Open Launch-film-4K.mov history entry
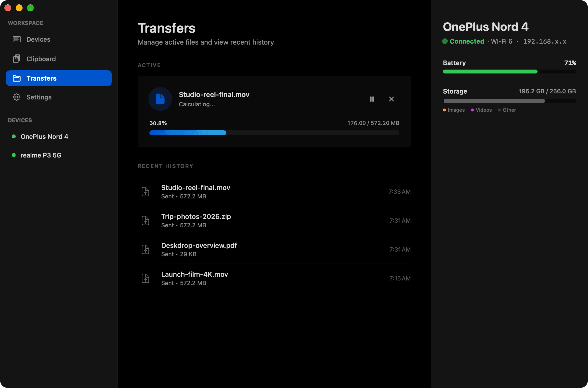 tap(274, 278)
